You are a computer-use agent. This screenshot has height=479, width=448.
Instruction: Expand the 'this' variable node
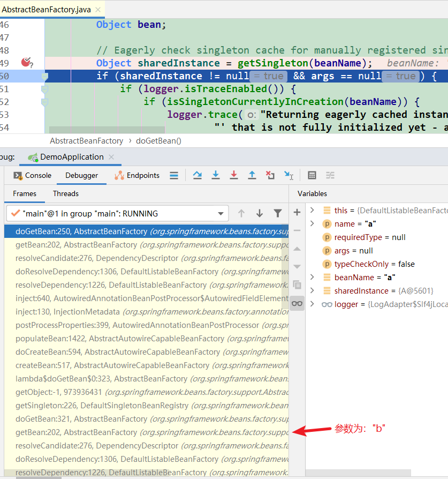[x=312, y=210]
